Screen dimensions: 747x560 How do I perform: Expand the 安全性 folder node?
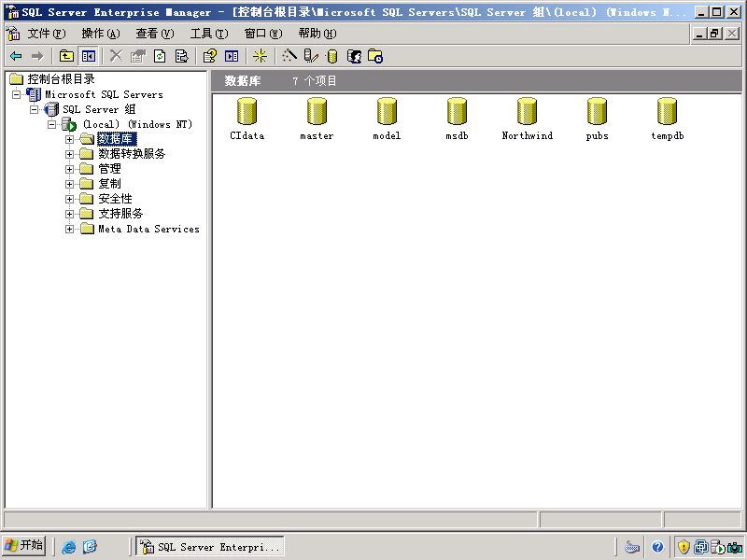tap(69, 199)
